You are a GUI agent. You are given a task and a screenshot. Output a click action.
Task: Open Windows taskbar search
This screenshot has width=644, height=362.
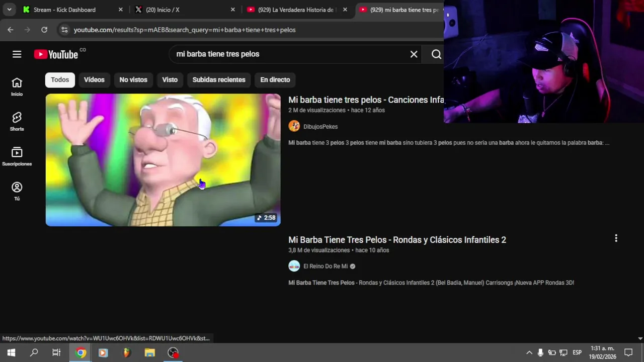coord(34,353)
